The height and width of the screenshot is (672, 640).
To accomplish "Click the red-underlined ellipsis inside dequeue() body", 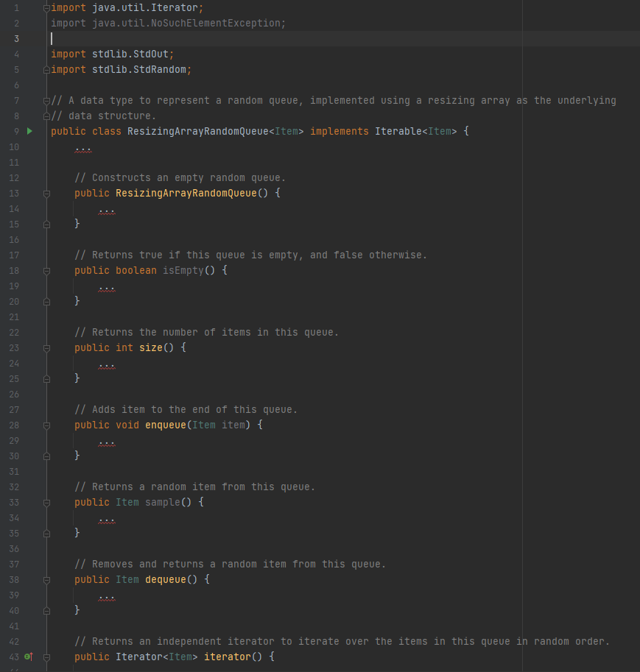I will (x=106, y=597).
